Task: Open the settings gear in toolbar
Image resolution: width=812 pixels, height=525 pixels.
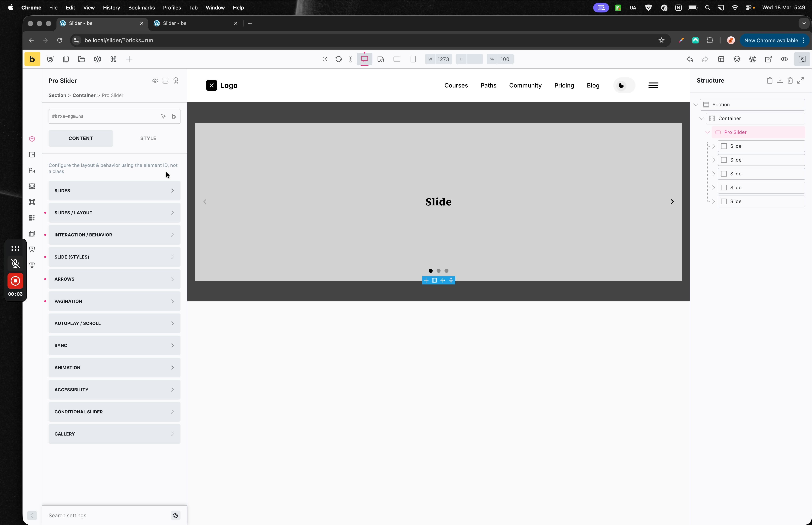Action: [x=98, y=59]
